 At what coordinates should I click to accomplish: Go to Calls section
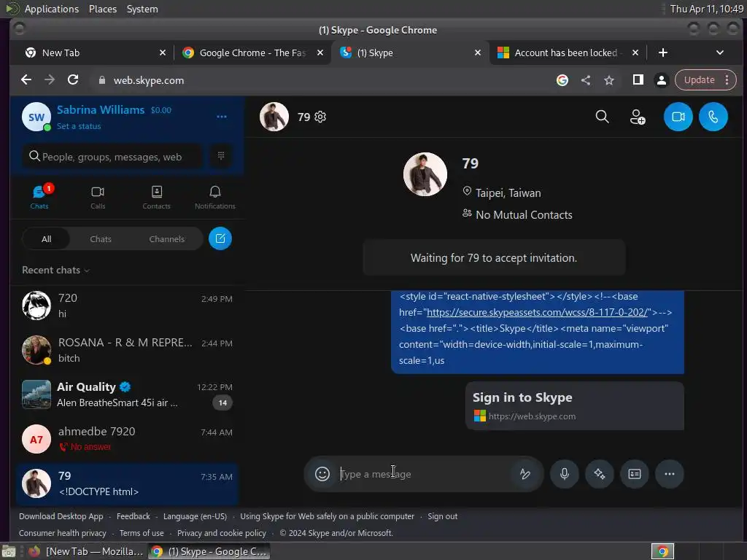tap(98, 197)
